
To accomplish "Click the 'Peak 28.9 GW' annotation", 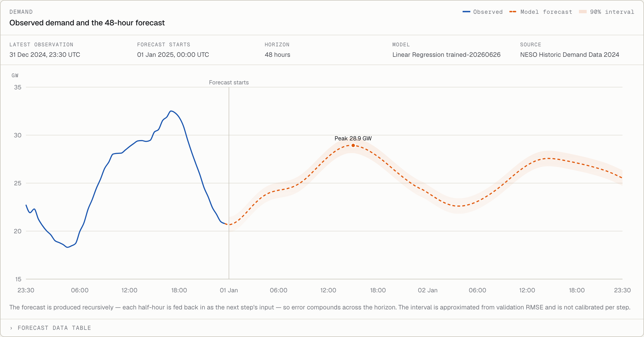I will [353, 138].
